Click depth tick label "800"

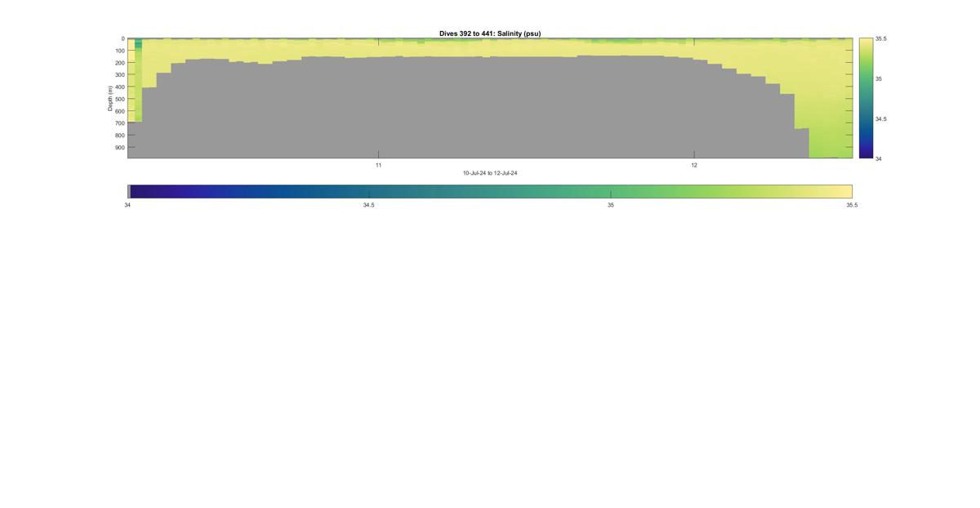coord(119,136)
